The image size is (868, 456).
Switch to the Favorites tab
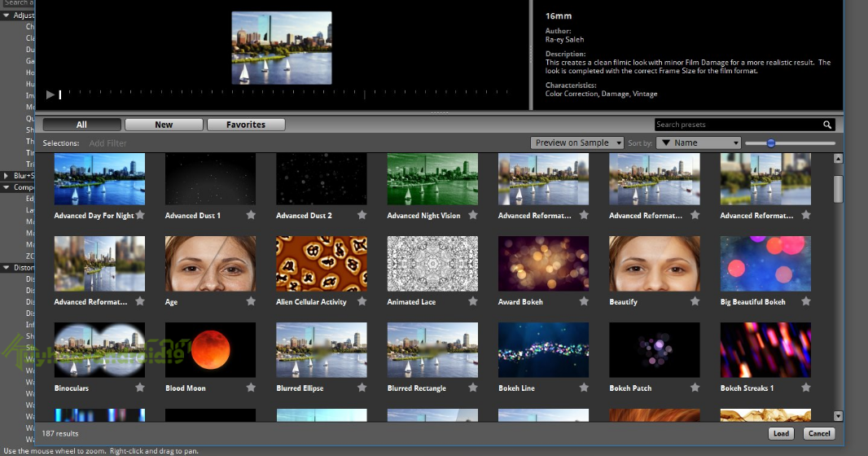tap(246, 125)
